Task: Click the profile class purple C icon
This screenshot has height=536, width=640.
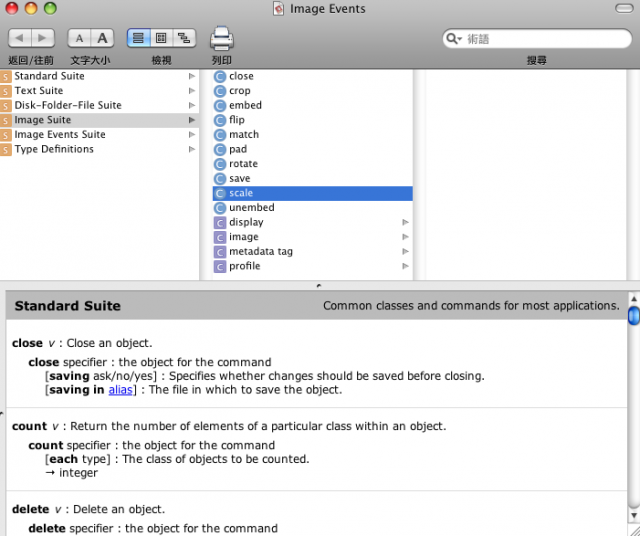Action: (220, 267)
